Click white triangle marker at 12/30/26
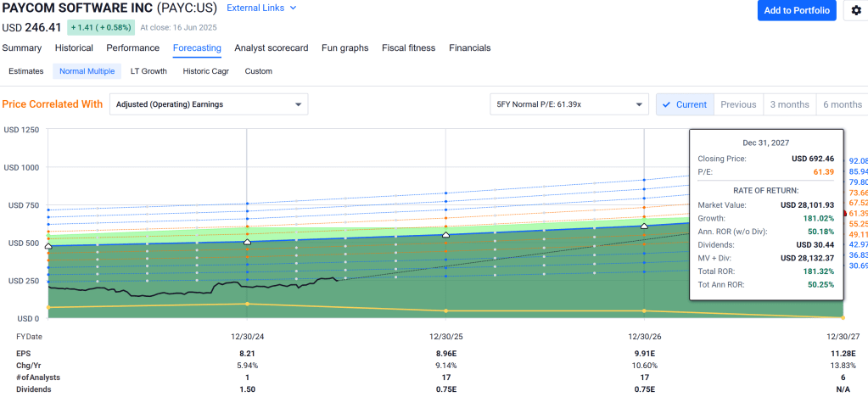This screenshot has width=868, height=397. point(644,226)
